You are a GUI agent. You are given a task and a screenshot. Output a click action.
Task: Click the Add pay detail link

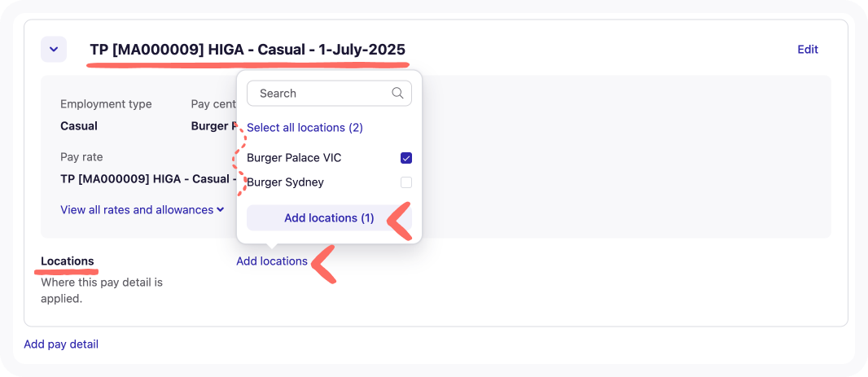coord(61,344)
